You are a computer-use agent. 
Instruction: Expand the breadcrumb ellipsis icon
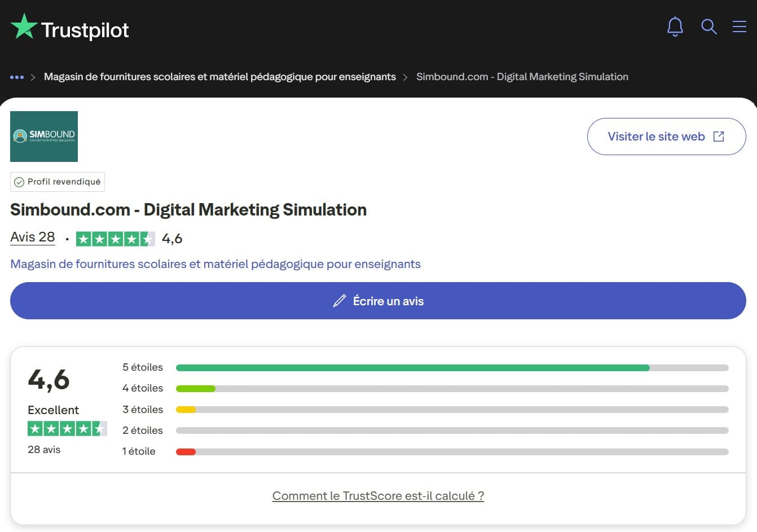[x=17, y=77]
